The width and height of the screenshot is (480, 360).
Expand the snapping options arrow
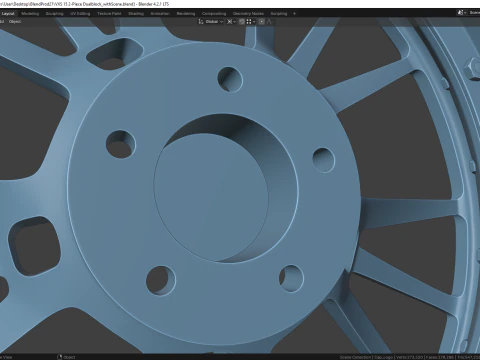(x=254, y=22)
